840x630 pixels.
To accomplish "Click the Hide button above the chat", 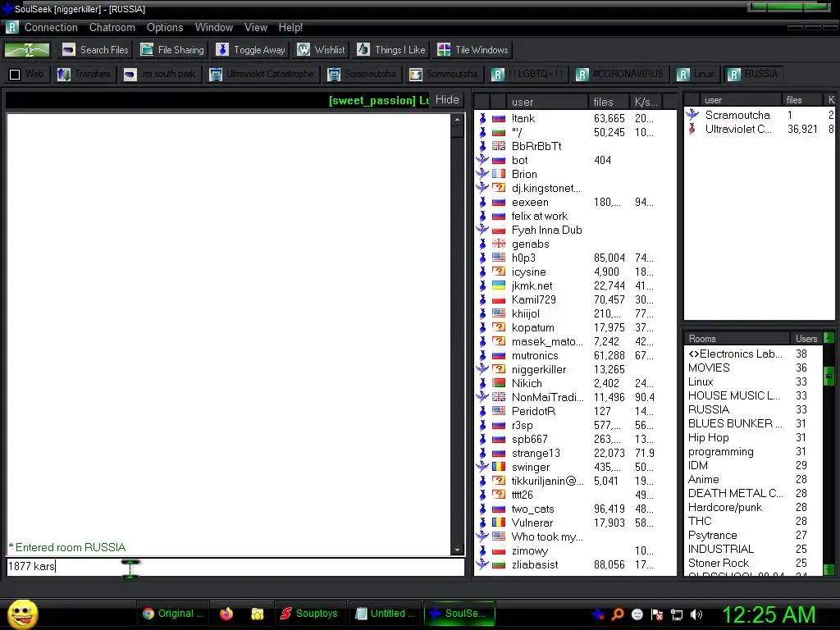I will click(447, 99).
